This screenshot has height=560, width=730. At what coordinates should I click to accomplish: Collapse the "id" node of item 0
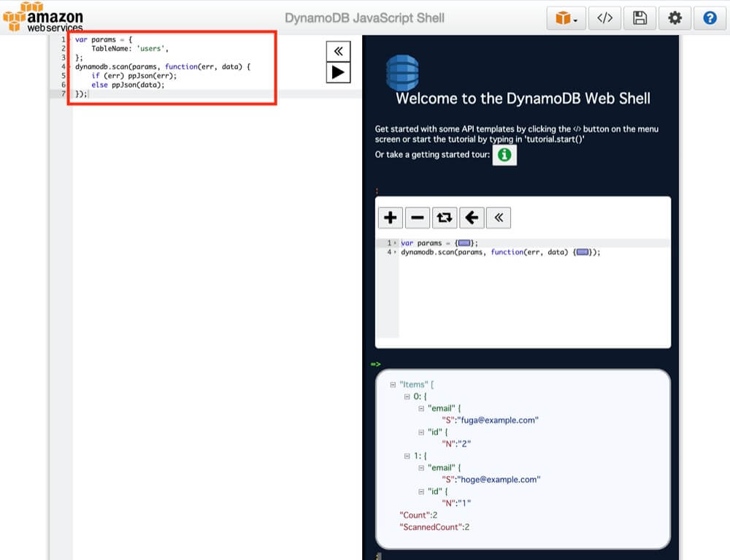421,431
